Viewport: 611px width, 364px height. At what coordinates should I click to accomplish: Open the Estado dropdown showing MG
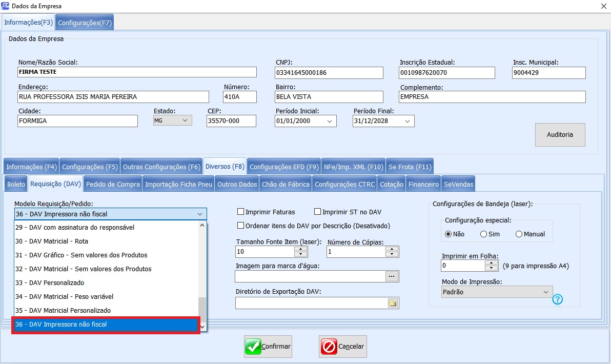[x=185, y=120]
